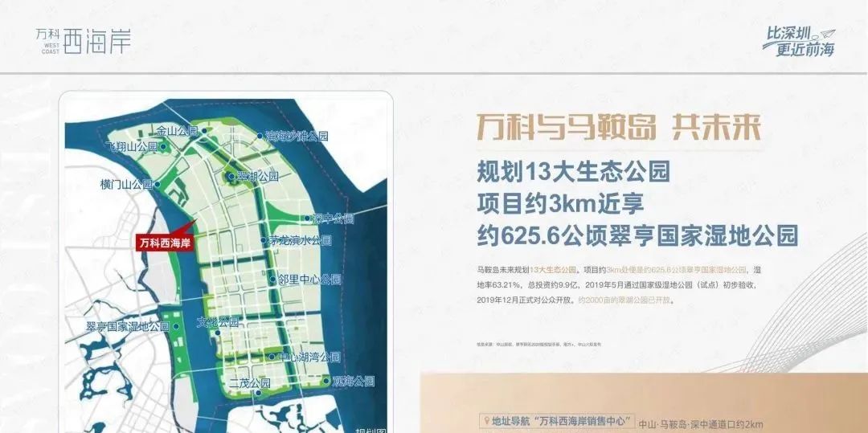Select the 茅龙滨水公园 map marker dot
Viewport: 868px width, 433px height.
[x=264, y=240]
